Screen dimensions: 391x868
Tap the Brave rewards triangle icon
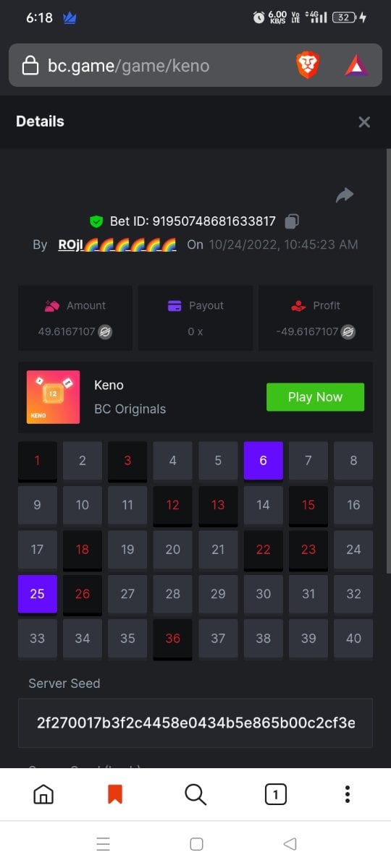[356, 67]
